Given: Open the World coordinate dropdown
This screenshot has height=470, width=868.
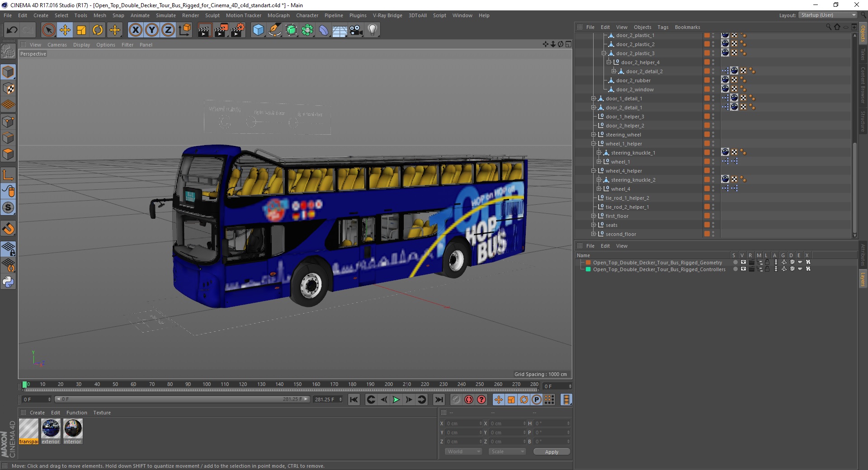Looking at the screenshot, I should (463, 451).
